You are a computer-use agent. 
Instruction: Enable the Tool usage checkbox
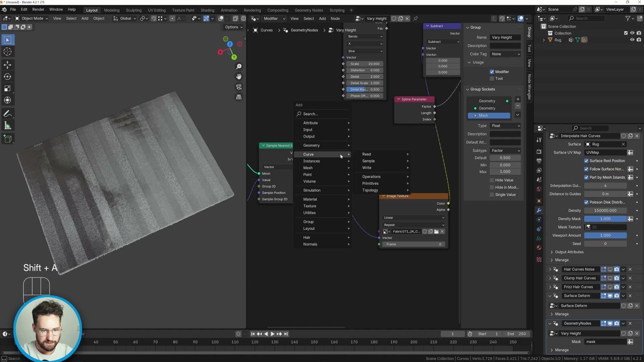click(492, 78)
